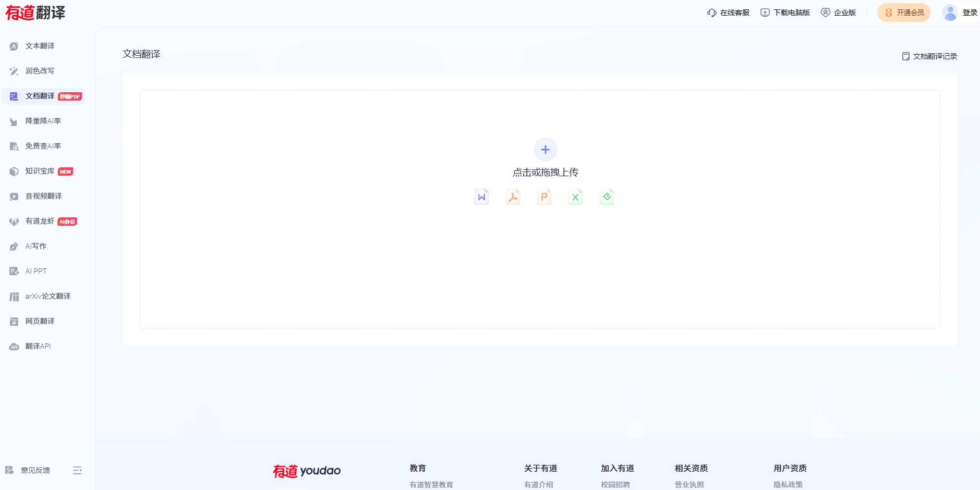Click the AI PPT icon
980x490 pixels.
(x=14, y=271)
